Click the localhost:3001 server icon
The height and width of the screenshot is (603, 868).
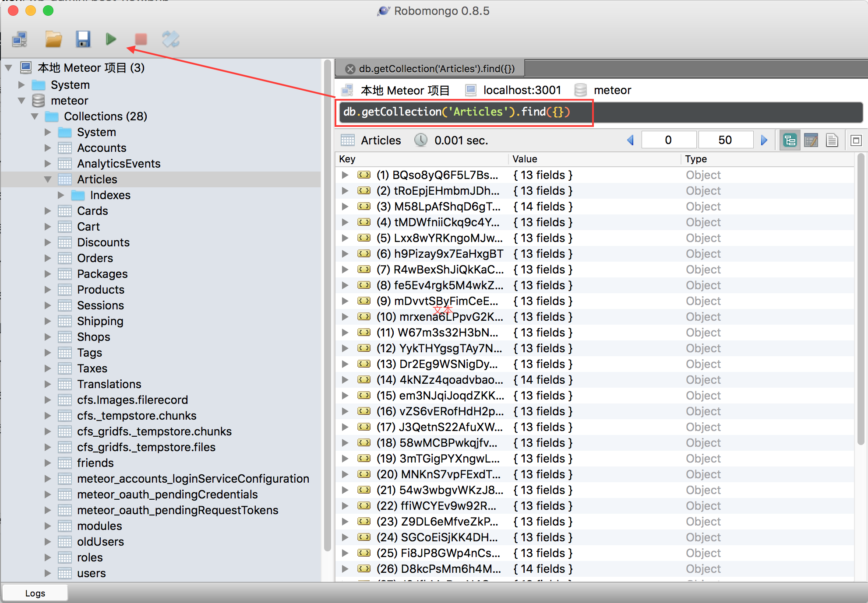pyautogui.click(x=471, y=90)
